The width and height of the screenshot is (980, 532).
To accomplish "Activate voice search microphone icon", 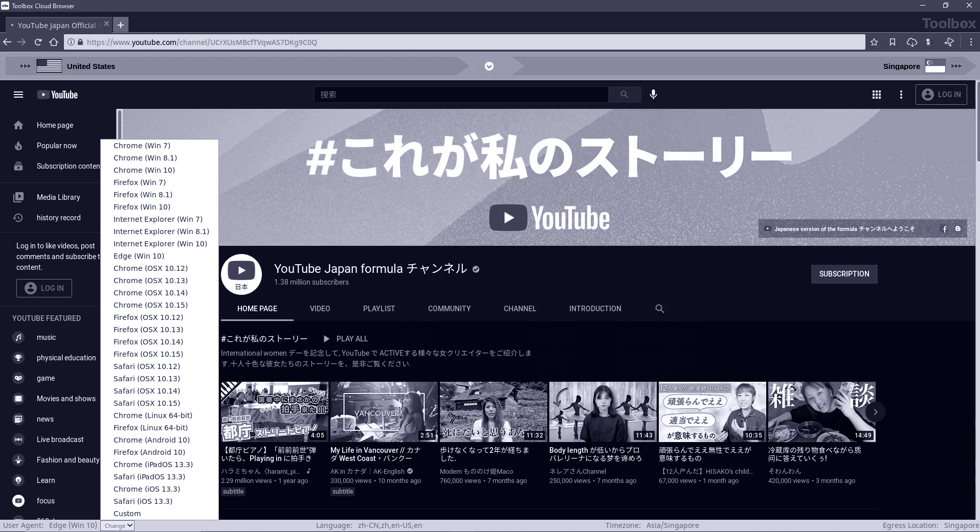I will click(653, 95).
